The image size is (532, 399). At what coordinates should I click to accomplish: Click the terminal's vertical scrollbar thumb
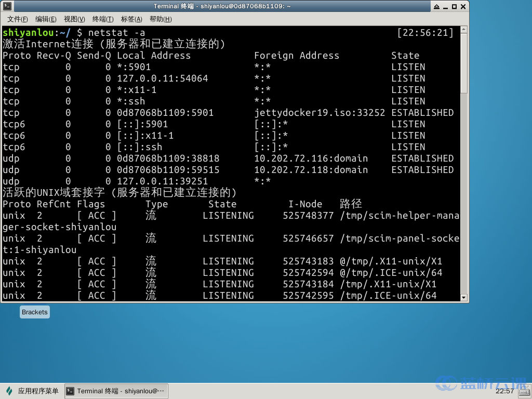tap(464, 62)
